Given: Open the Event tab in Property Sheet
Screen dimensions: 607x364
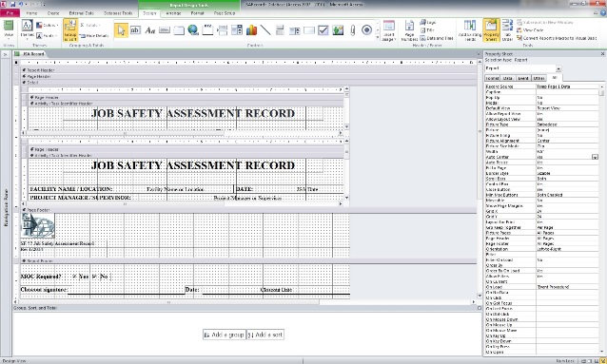Looking at the screenshot, I should 523,78.
